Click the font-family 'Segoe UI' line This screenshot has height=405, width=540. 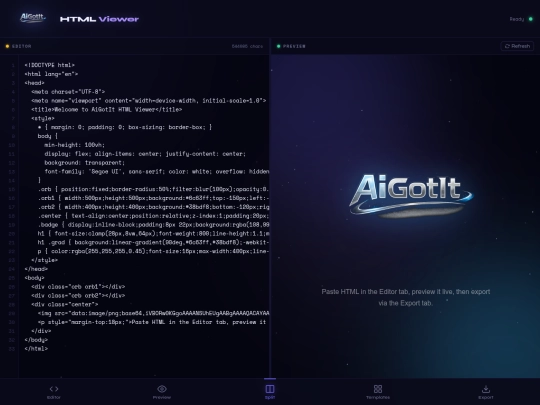pyautogui.click(x=157, y=172)
